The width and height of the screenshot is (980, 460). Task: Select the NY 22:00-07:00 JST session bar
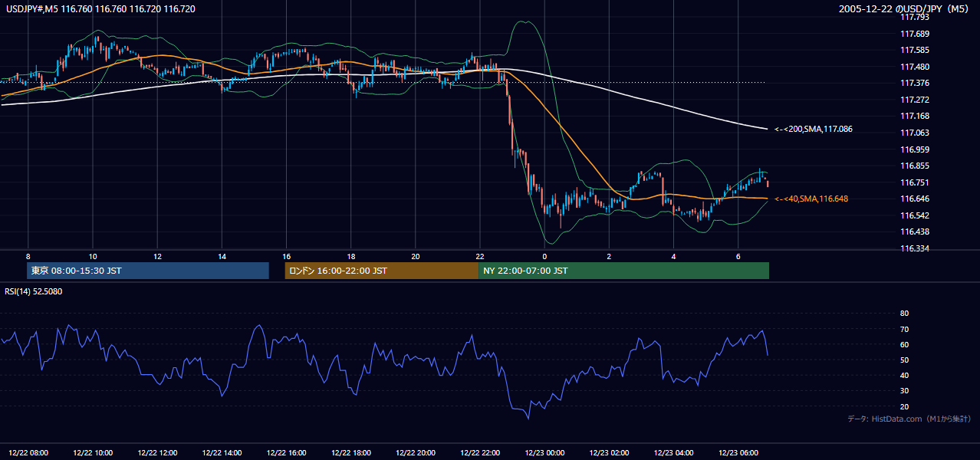point(623,271)
